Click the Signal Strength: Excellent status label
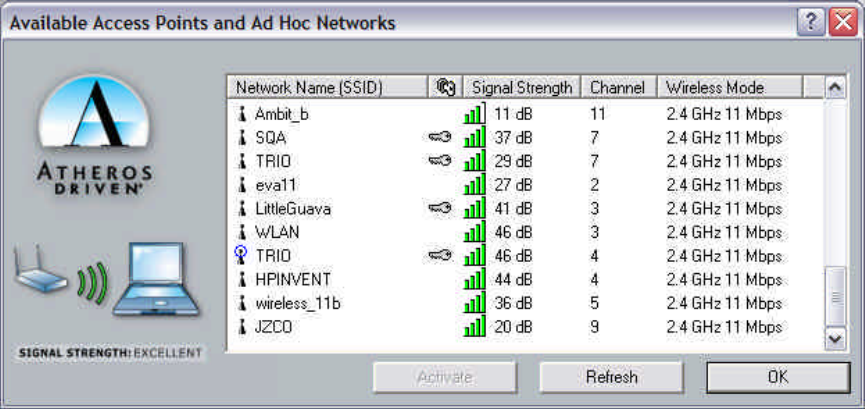The width and height of the screenshot is (865, 409). coord(110,353)
